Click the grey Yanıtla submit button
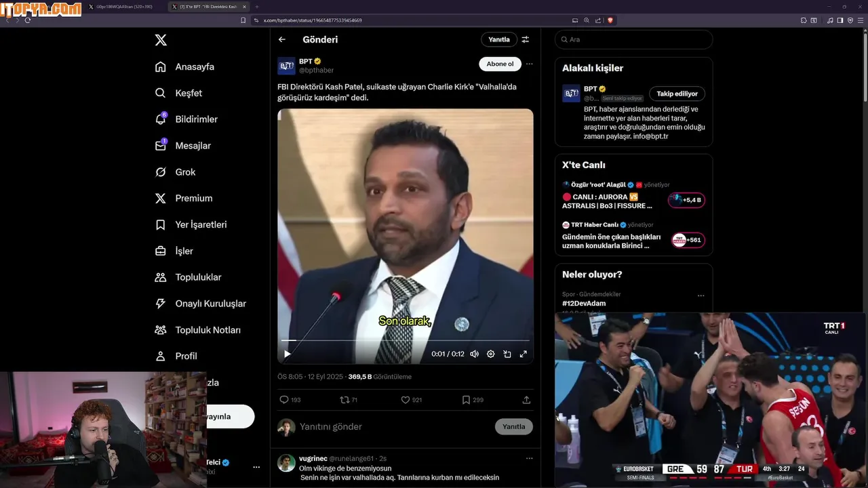This screenshot has width=868, height=488. pos(514,426)
